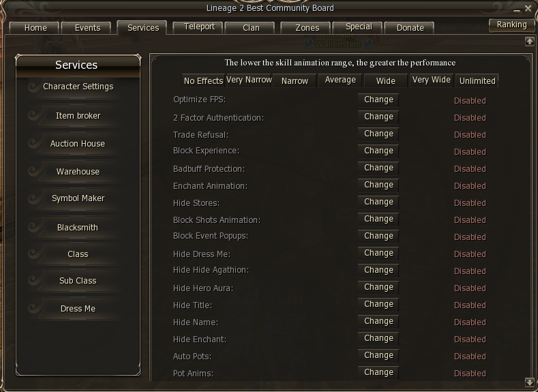The width and height of the screenshot is (538, 392).
Task: Click the swirl icon next to Dress Me
Action: pyautogui.click(x=34, y=309)
